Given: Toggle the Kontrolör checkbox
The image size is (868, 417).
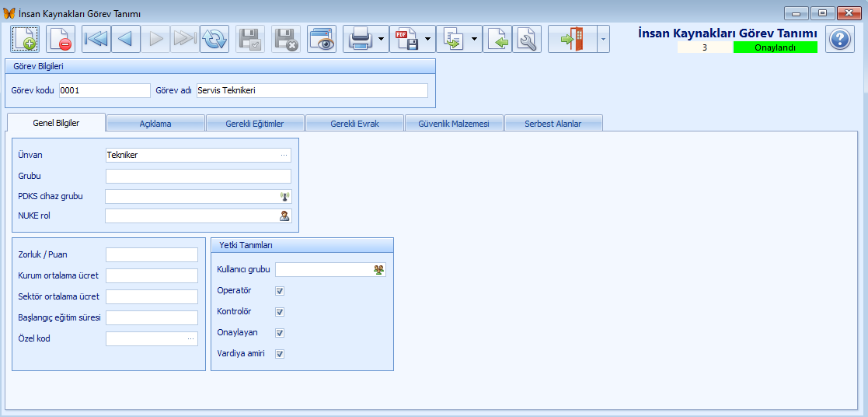Looking at the screenshot, I should [x=280, y=312].
